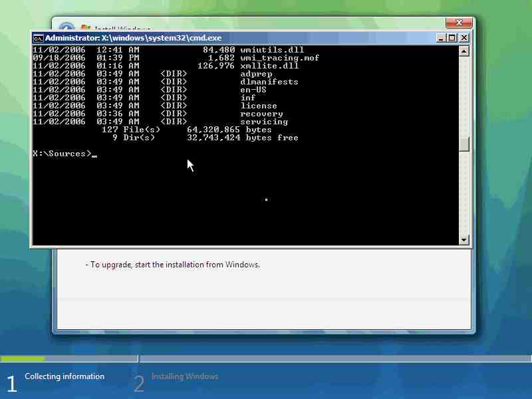Click the Collecting information step label

pyautogui.click(x=65, y=376)
